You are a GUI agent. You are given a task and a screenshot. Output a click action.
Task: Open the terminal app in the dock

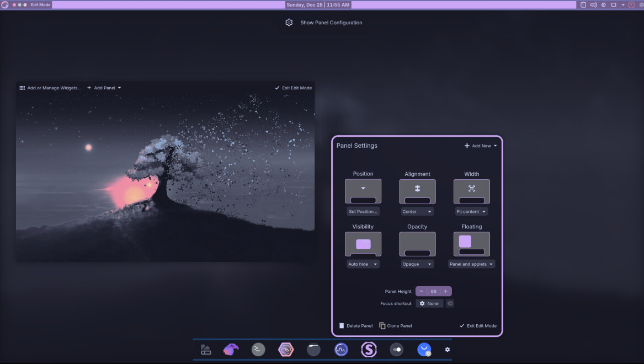pos(258,349)
